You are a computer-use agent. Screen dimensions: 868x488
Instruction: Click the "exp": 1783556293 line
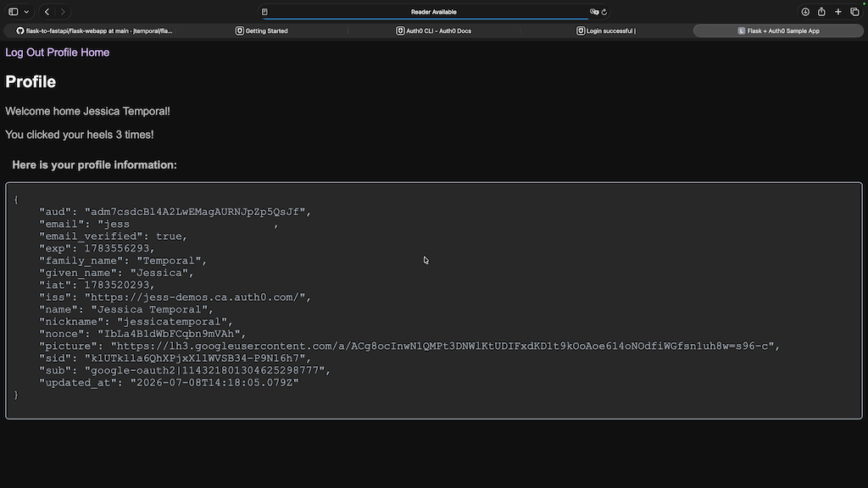[97, 248]
